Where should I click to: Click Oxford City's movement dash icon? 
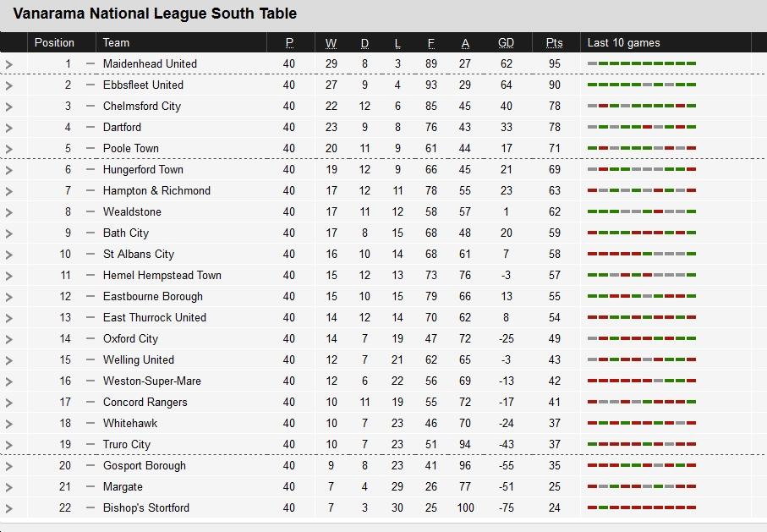(x=90, y=338)
